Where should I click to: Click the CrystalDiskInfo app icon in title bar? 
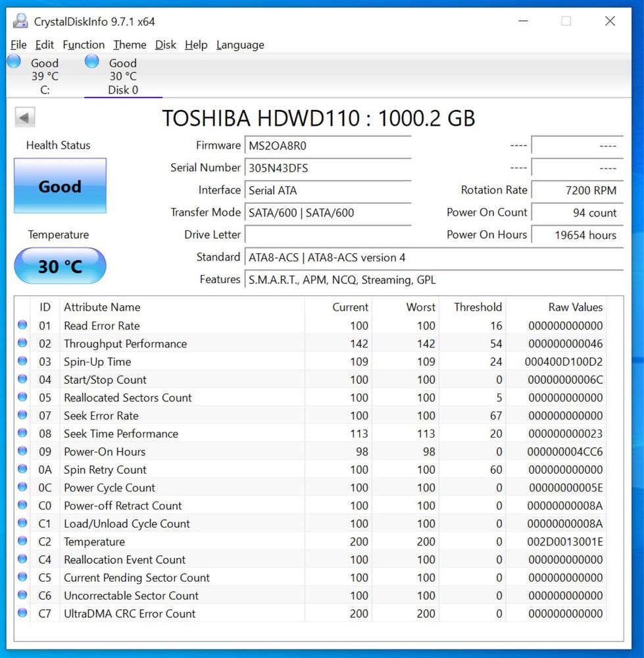(x=20, y=21)
